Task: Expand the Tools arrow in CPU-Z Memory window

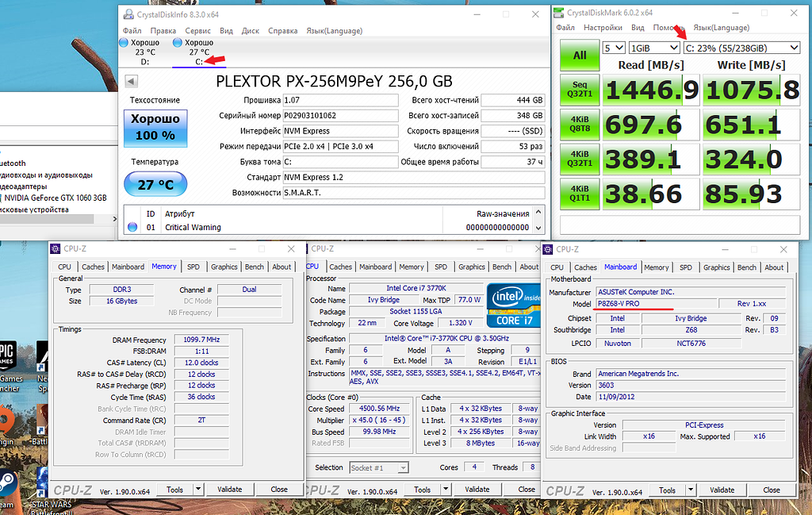Action: [x=197, y=489]
